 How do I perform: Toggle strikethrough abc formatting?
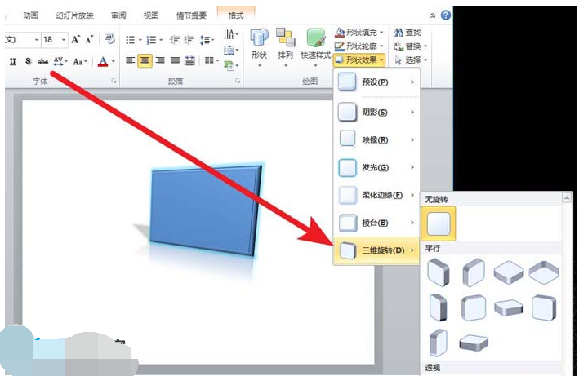[42, 61]
